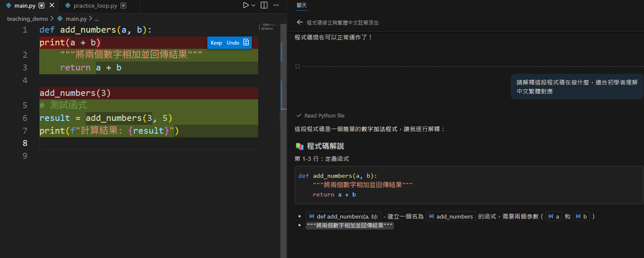Keep the proposed code change
The width and height of the screenshot is (644, 258).
[x=216, y=43]
